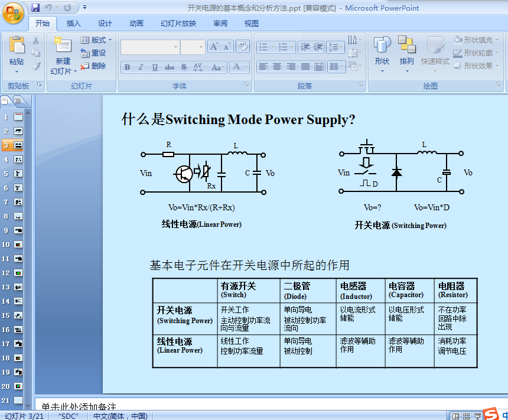Open the font color A picker

239,67
